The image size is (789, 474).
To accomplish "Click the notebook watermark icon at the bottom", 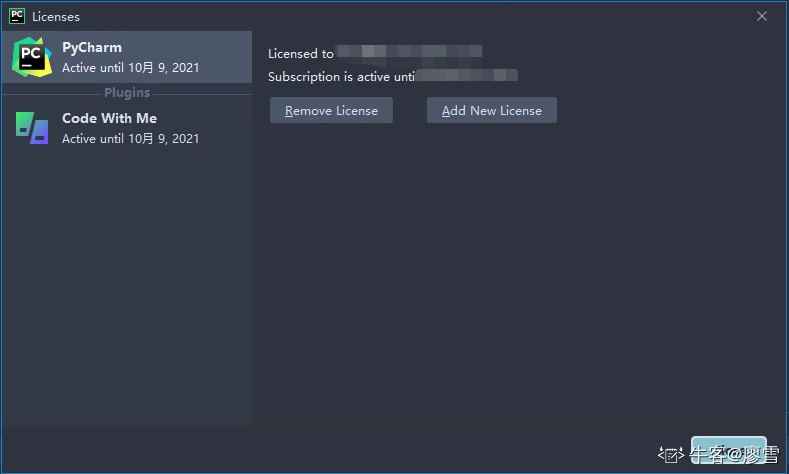I will (x=671, y=454).
